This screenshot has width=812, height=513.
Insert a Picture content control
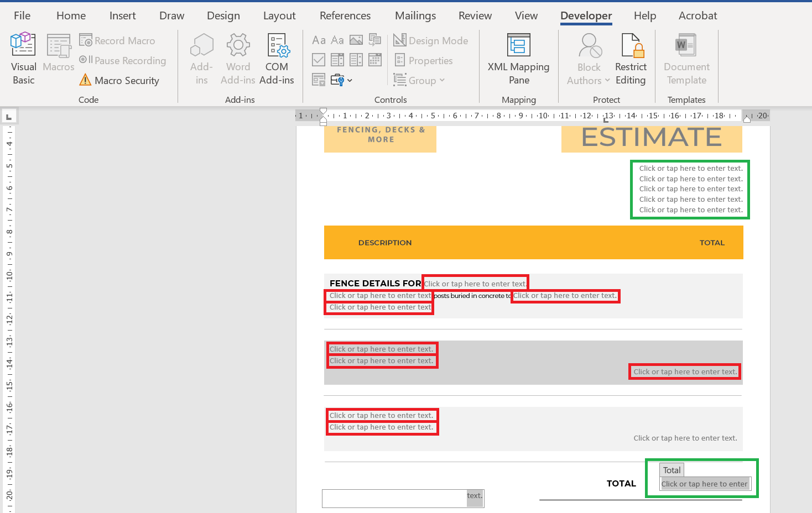pos(356,40)
